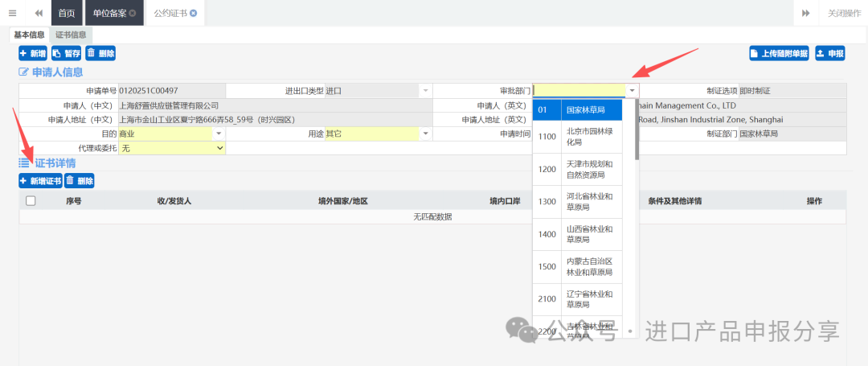Click the tabs scroll-right double arrow
The width and height of the screenshot is (868, 366).
coord(806,13)
